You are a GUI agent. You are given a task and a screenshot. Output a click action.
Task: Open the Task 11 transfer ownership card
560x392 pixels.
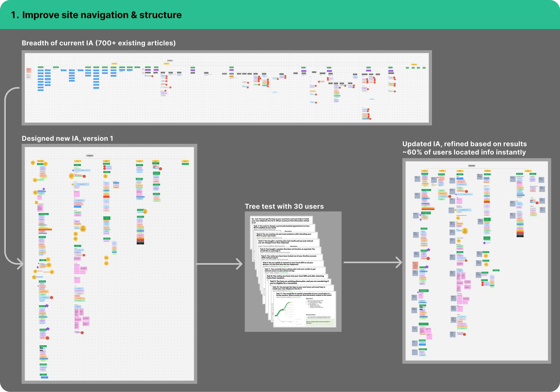tap(304, 294)
